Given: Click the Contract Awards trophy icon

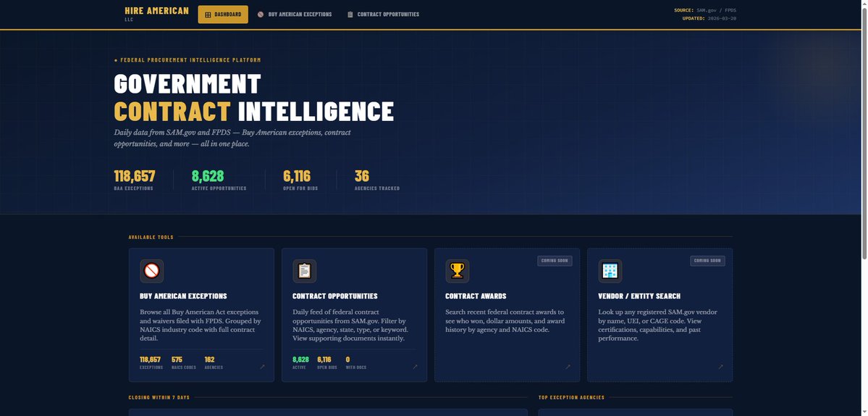Looking at the screenshot, I should pos(458,271).
